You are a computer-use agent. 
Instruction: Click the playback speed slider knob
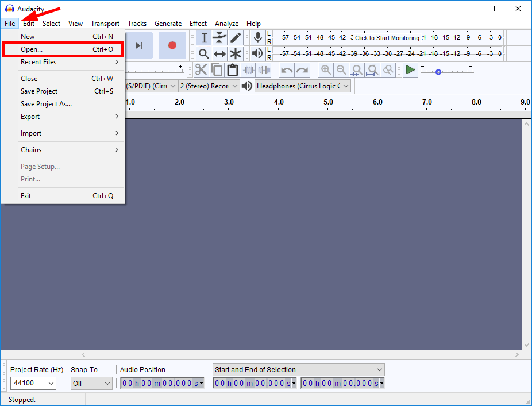pos(438,72)
